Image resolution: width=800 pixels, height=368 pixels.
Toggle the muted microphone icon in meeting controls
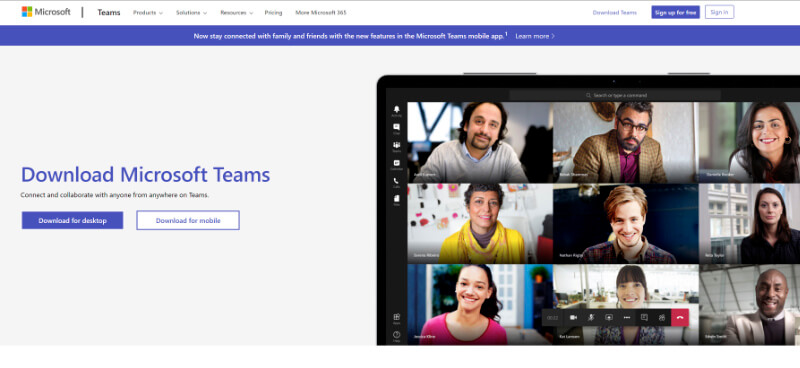point(591,317)
